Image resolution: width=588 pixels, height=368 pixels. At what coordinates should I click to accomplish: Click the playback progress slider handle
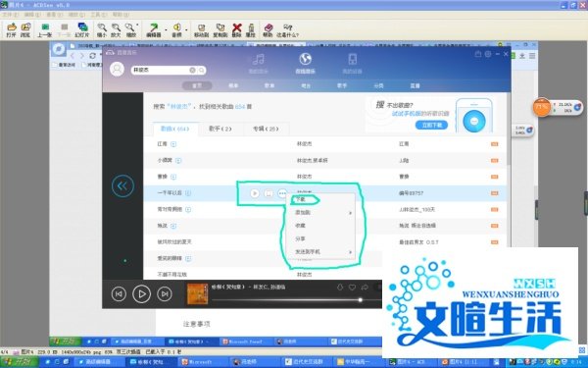click(360, 300)
